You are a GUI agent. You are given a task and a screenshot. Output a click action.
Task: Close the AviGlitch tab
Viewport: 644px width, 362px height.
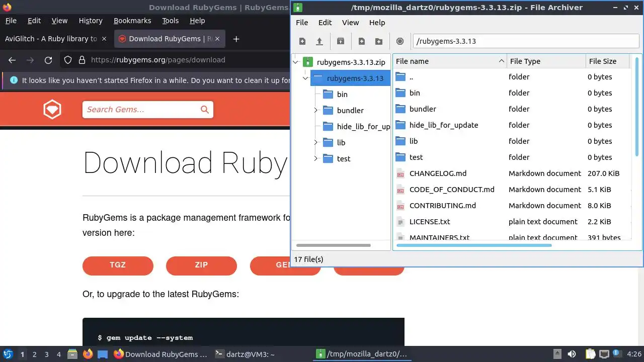coord(104,39)
